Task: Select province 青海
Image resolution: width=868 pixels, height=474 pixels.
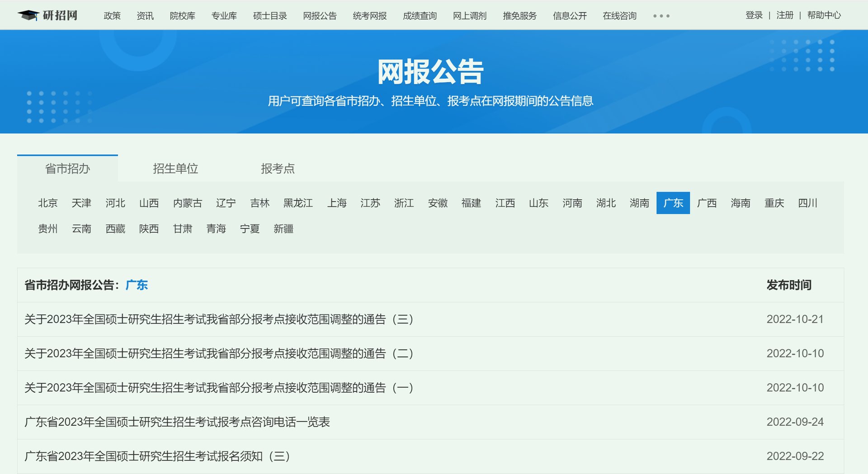Action: pos(216,229)
